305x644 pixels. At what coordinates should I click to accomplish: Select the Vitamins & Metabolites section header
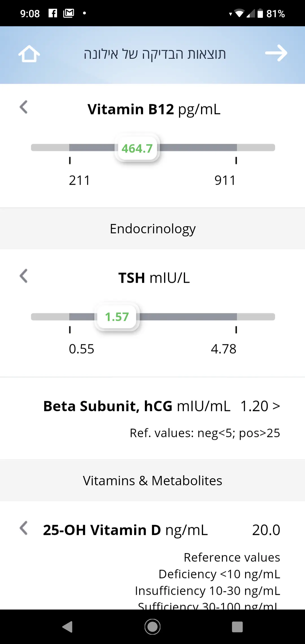[152, 481]
